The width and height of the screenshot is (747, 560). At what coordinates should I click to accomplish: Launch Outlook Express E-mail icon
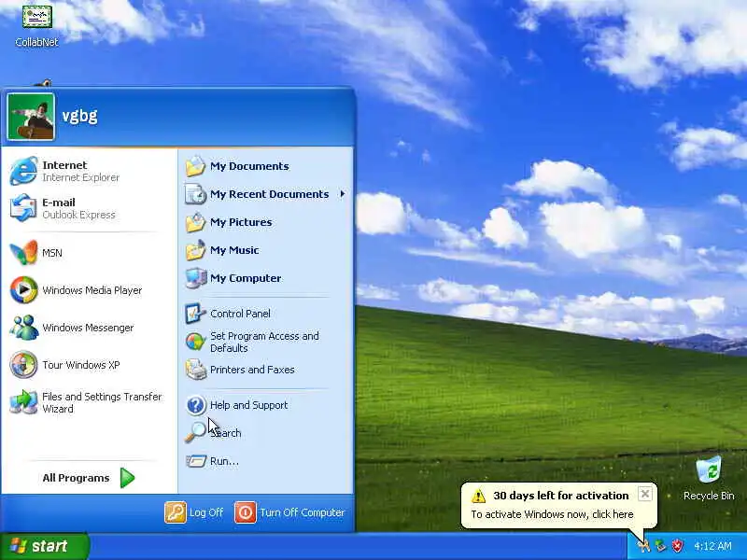(23, 208)
